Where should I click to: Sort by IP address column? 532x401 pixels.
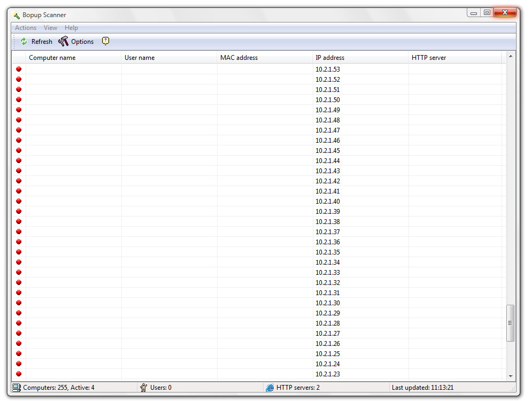[360, 58]
